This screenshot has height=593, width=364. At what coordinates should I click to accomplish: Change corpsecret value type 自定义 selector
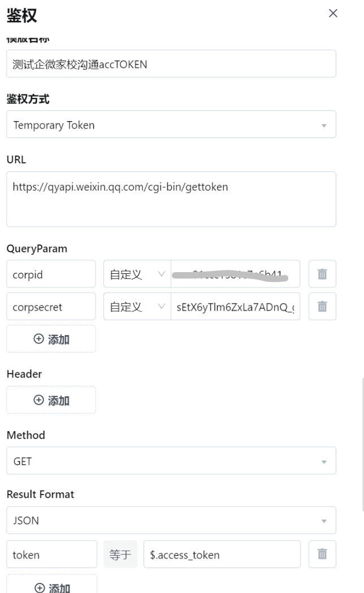point(137,306)
